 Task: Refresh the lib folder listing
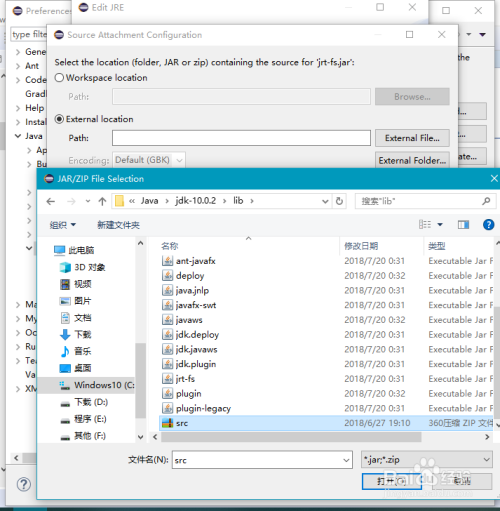click(x=339, y=201)
